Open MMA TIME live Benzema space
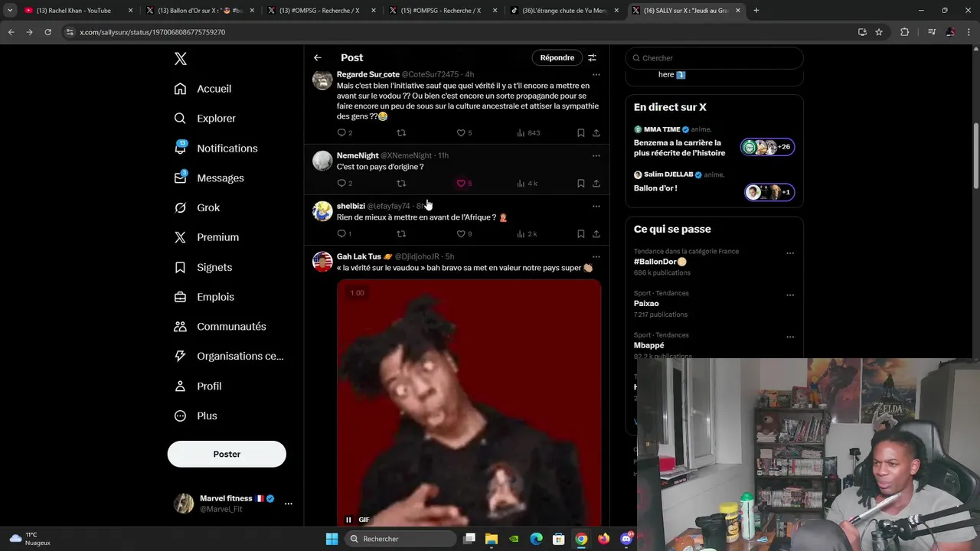This screenshot has height=551, width=980. 714,142
